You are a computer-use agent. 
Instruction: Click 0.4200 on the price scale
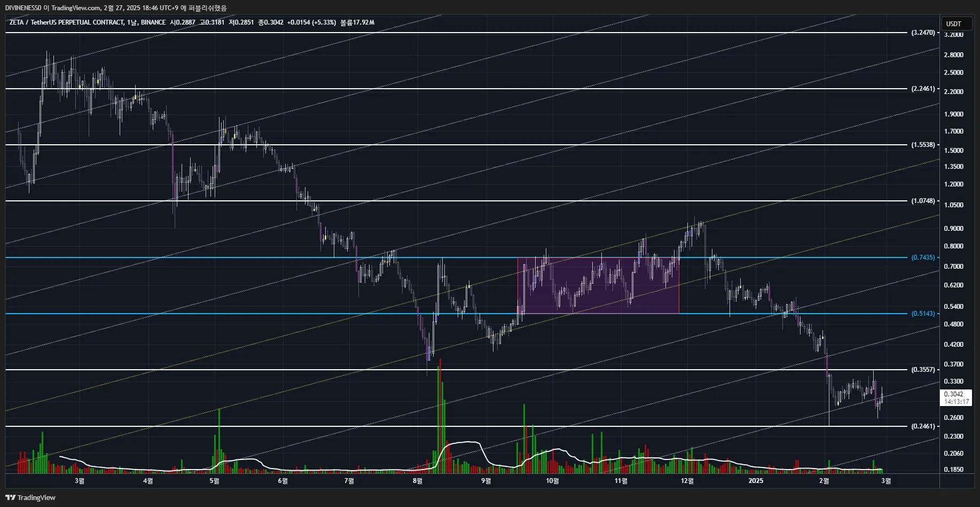[954, 345]
